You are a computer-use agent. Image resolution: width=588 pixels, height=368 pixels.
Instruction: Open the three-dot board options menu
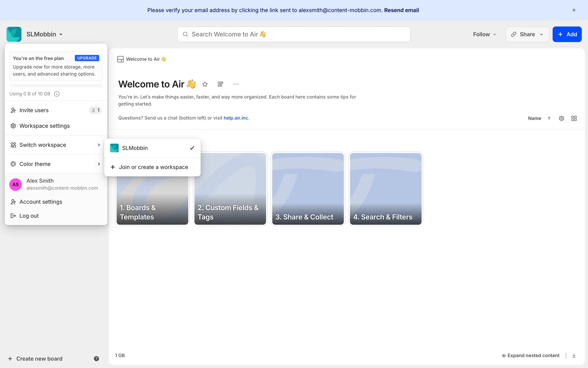point(236,84)
